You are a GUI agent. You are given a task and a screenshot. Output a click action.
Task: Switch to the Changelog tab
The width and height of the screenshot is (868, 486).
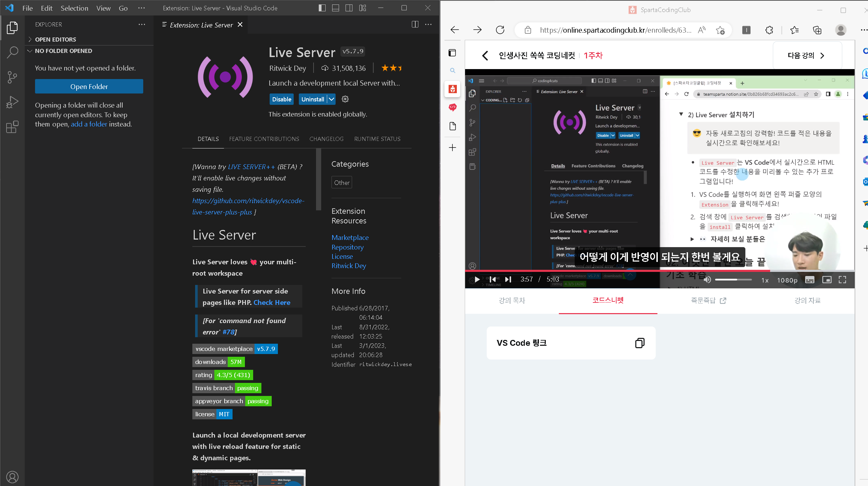[326, 139]
